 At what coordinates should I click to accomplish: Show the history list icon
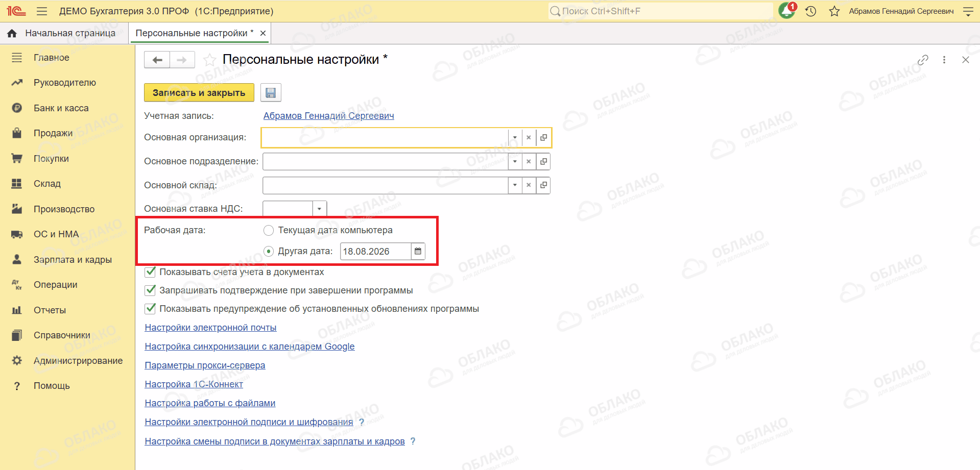pos(810,11)
